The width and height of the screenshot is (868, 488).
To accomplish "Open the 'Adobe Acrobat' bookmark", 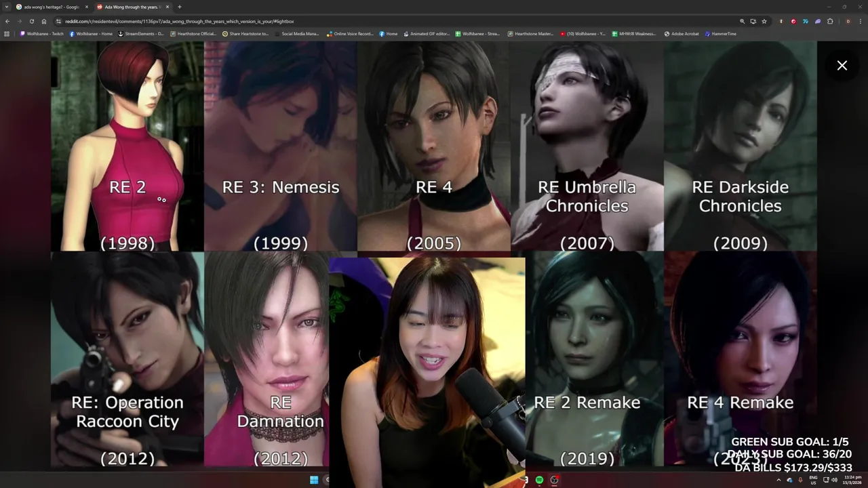I will click(682, 33).
